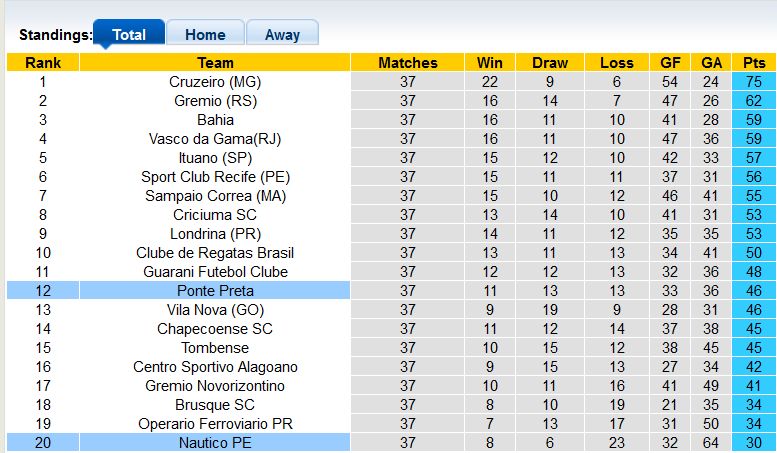Click Cruzeiro's 75 points cell
The image size is (777, 453).
pyautogui.click(x=753, y=81)
